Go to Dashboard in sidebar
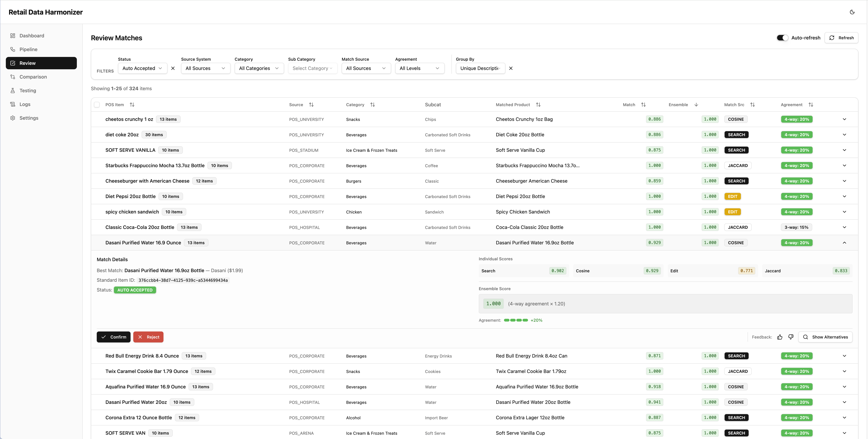The height and width of the screenshot is (439, 868). 41,36
